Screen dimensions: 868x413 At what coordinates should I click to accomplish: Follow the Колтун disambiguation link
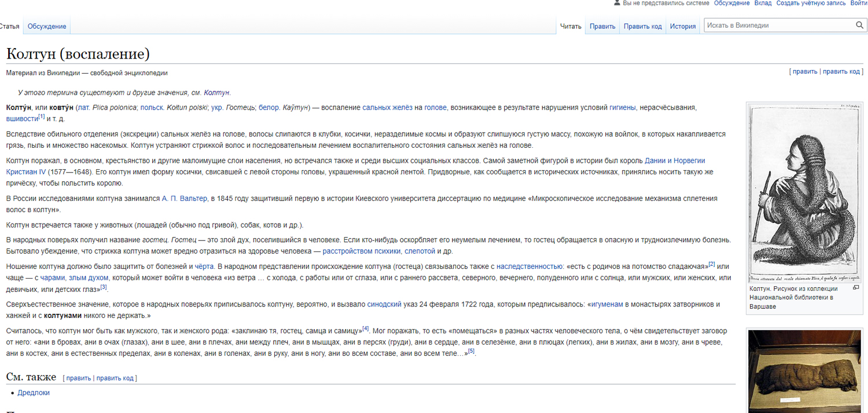click(217, 93)
